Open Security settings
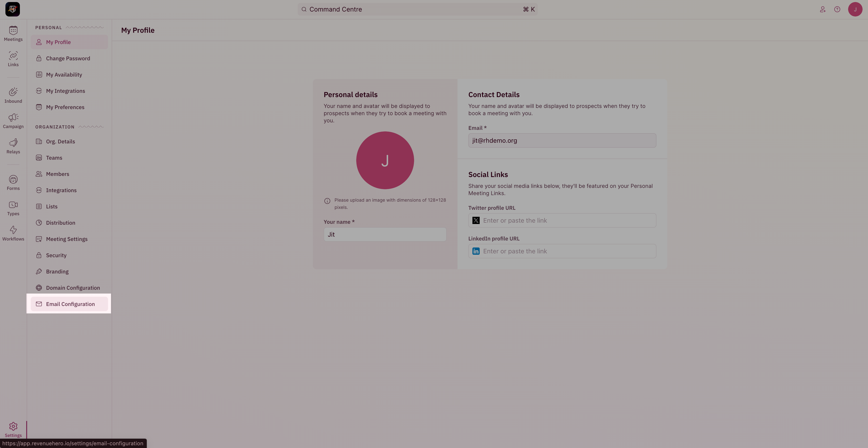The width and height of the screenshot is (868, 448). (69, 255)
